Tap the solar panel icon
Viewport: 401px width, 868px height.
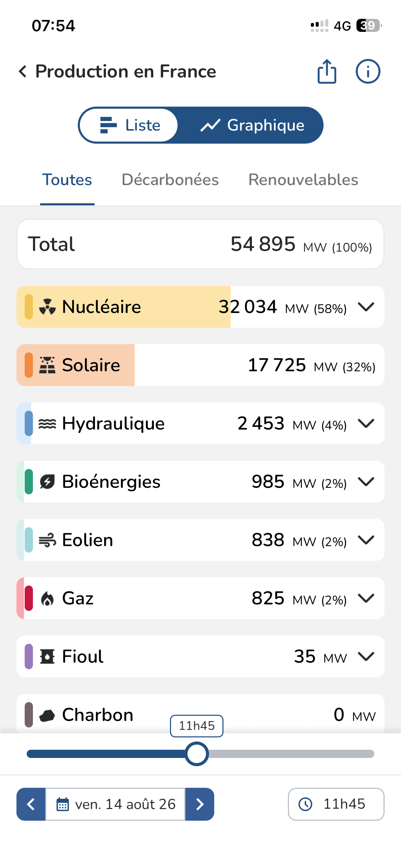click(47, 365)
